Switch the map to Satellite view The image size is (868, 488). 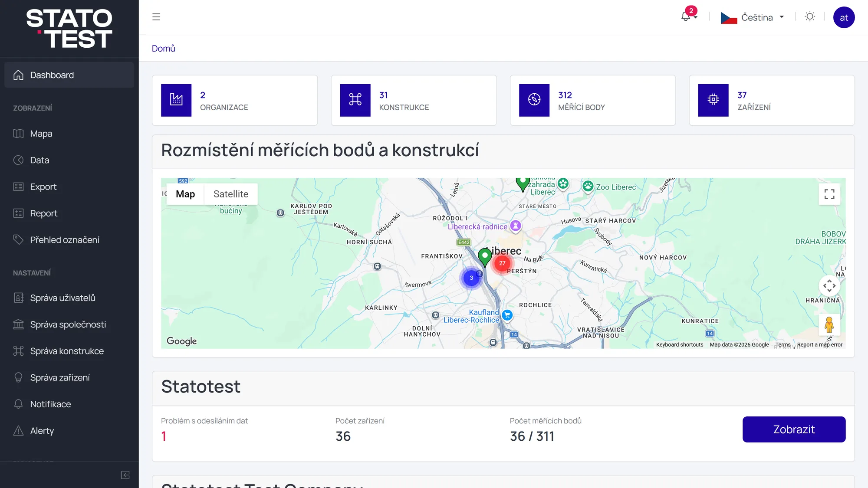tap(231, 194)
